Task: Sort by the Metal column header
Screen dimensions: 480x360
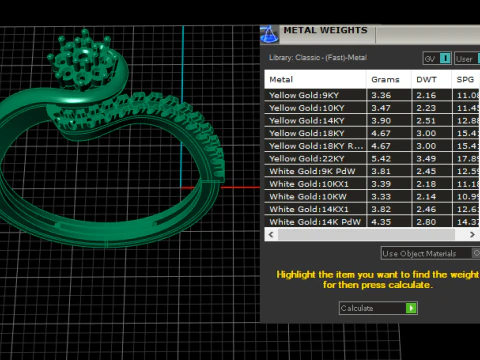Action: click(x=315, y=79)
